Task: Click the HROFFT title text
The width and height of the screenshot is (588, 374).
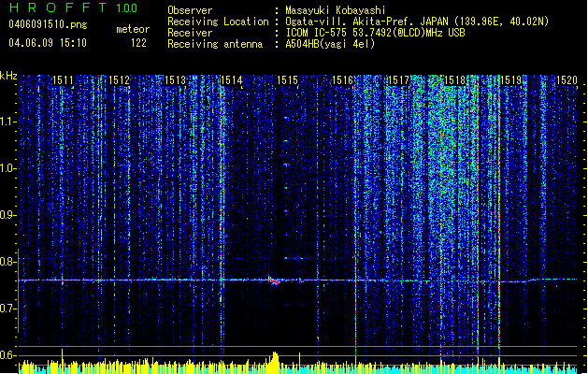Action: 59,7
